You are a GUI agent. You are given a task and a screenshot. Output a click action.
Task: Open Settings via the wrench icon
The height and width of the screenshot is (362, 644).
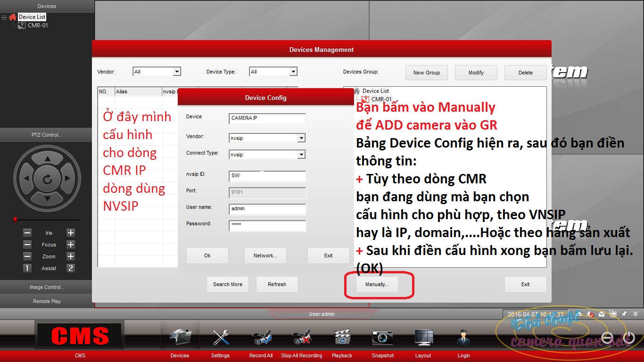point(220,337)
